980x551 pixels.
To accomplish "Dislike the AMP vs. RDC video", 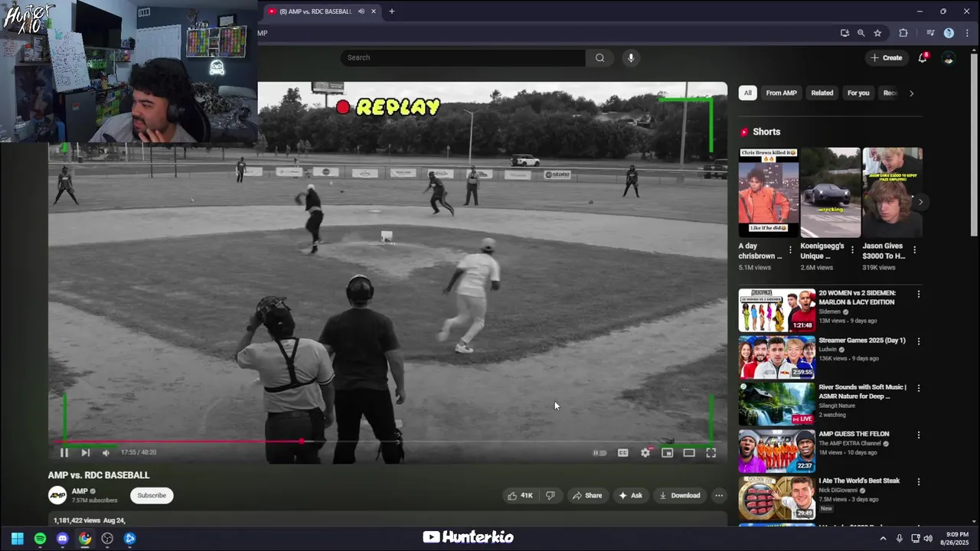I will [x=550, y=495].
